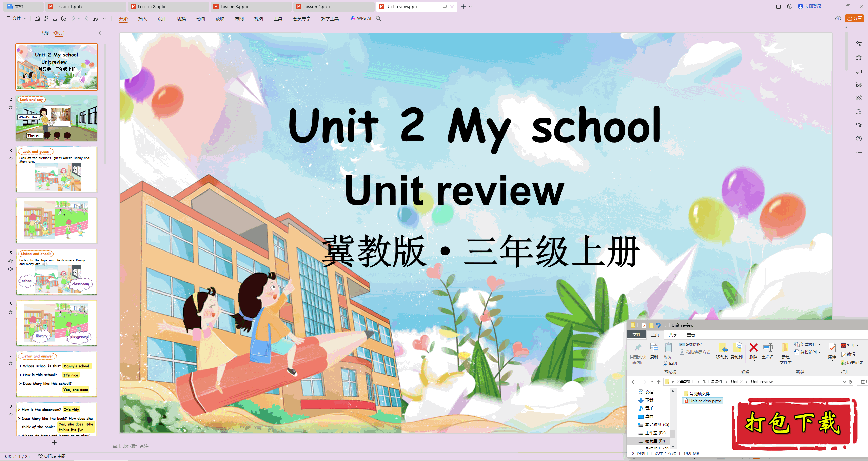Click the sound icon beside slide 5
The width and height of the screenshot is (868, 461).
(11, 269)
